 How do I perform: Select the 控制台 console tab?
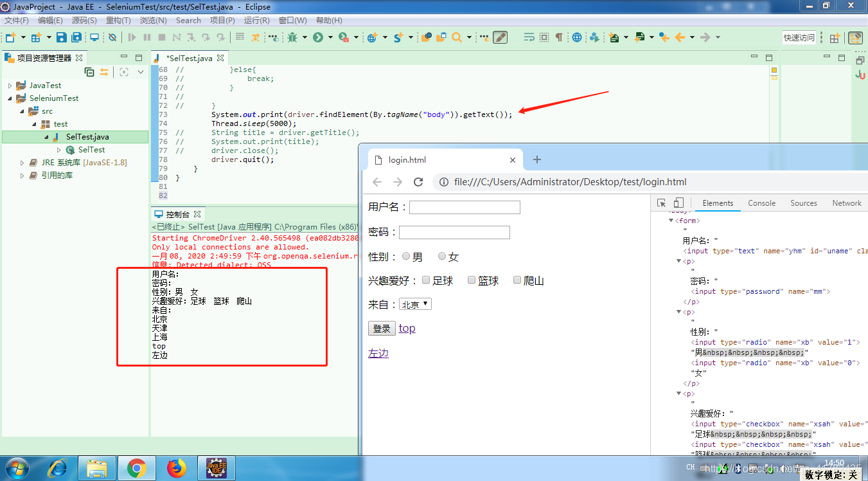point(178,214)
